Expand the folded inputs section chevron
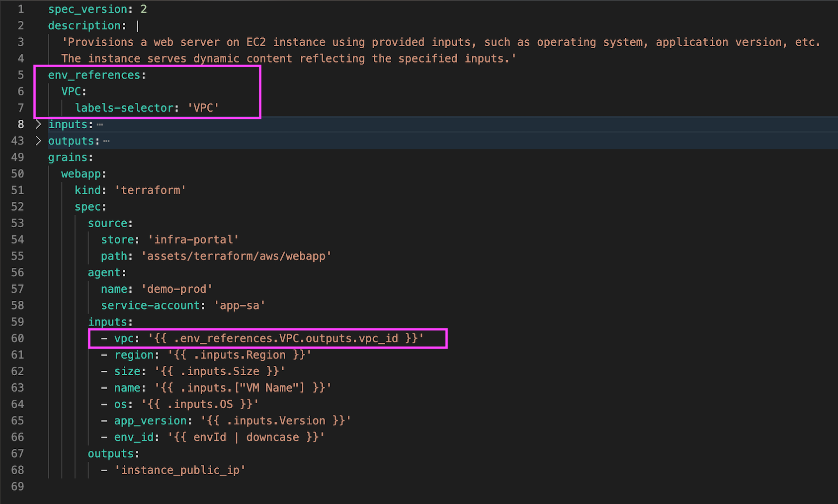This screenshot has width=838, height=504. (x=38, y=124)
